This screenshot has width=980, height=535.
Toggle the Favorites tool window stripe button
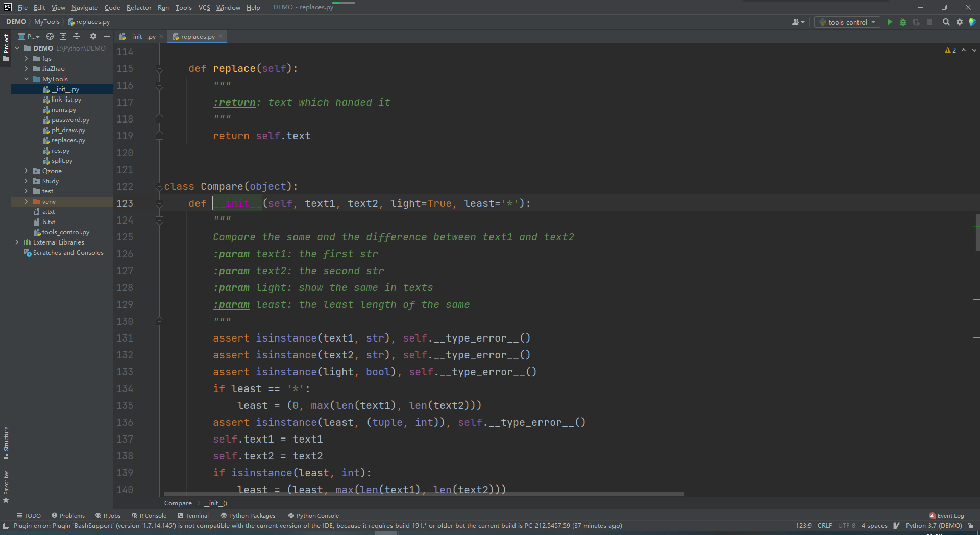tap(6, 487)
